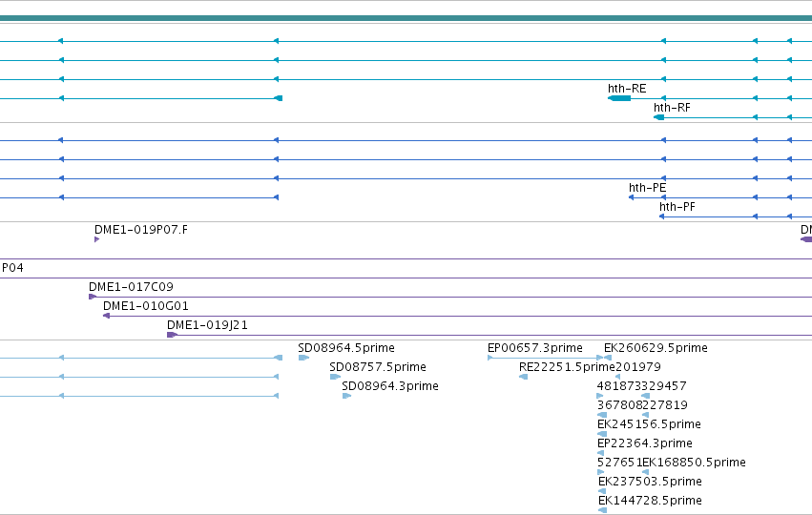Select the arrow glyph below EK144728.5prime
The height and width of the screenshot is (515, 812).
tap(602, 510)
